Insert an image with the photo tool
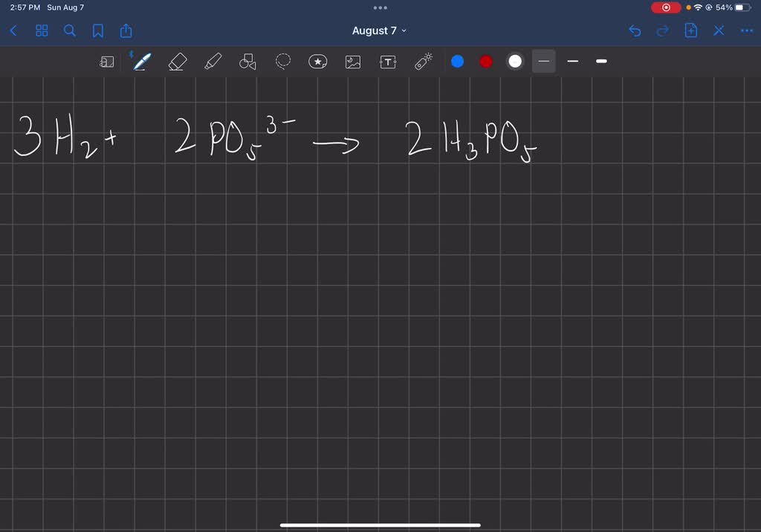Image resolution: width=761 pixels, height=532 pixels. tap(352, 62)
